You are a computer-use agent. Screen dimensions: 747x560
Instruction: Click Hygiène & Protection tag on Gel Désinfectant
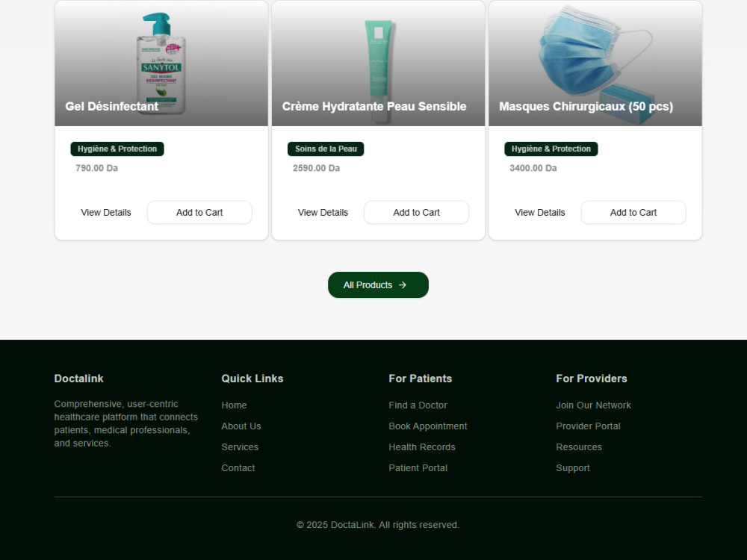[117, 149]
